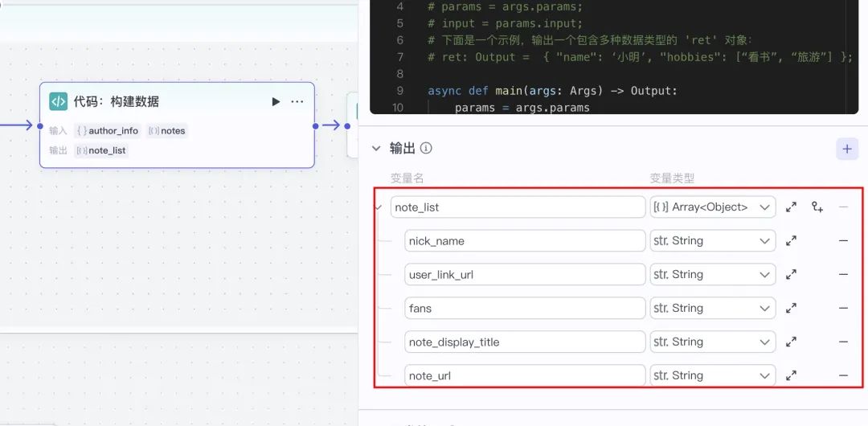868x426 pixels.
Task: Edit the note_list variable name field
Action: 518,207
